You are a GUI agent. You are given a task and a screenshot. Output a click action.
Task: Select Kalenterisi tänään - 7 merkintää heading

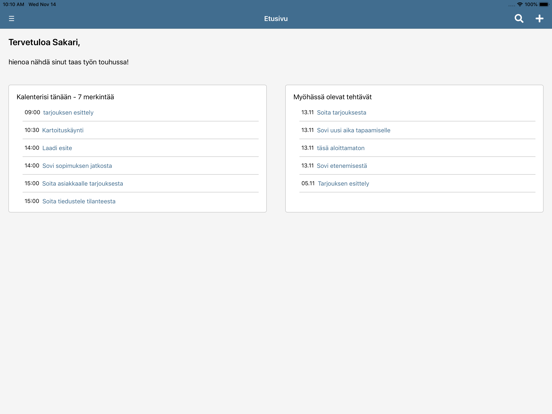click(65, 97)
